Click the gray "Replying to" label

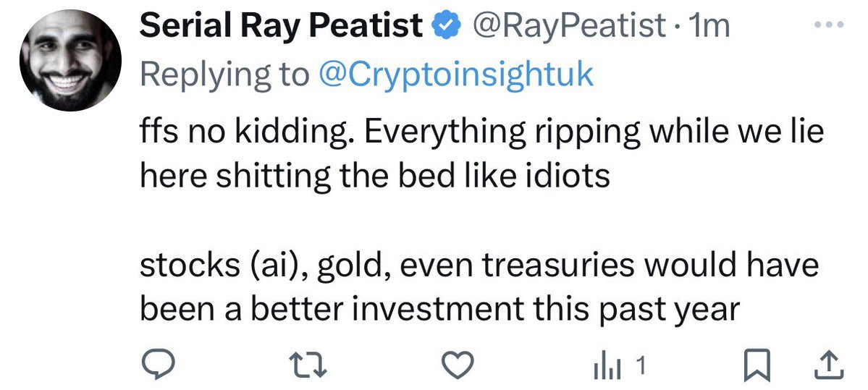point(223,75)
